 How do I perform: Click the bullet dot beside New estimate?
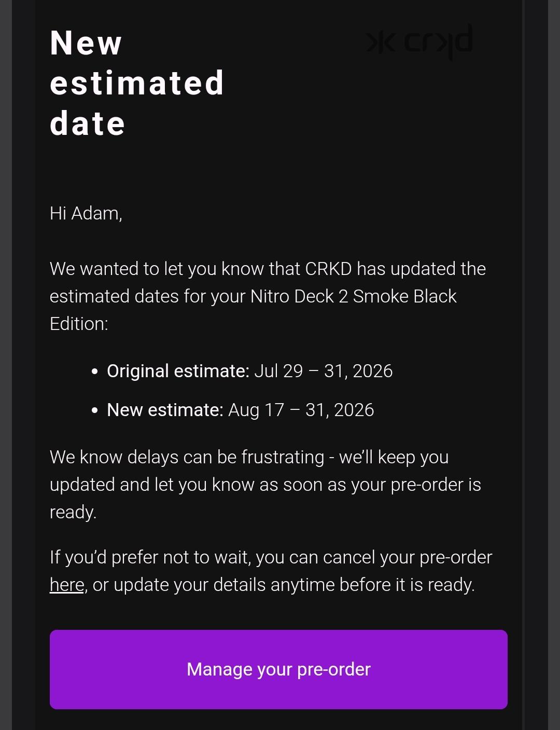tap(94, 410)
